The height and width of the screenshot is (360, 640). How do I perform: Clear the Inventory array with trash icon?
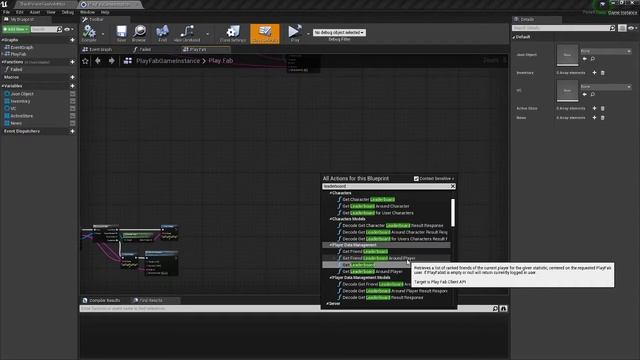point(602,73)
